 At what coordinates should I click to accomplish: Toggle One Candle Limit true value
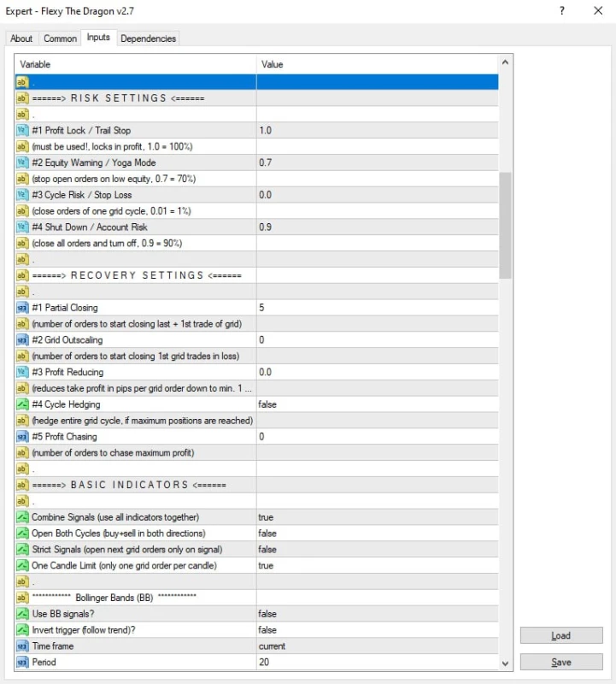pos(376,566)
